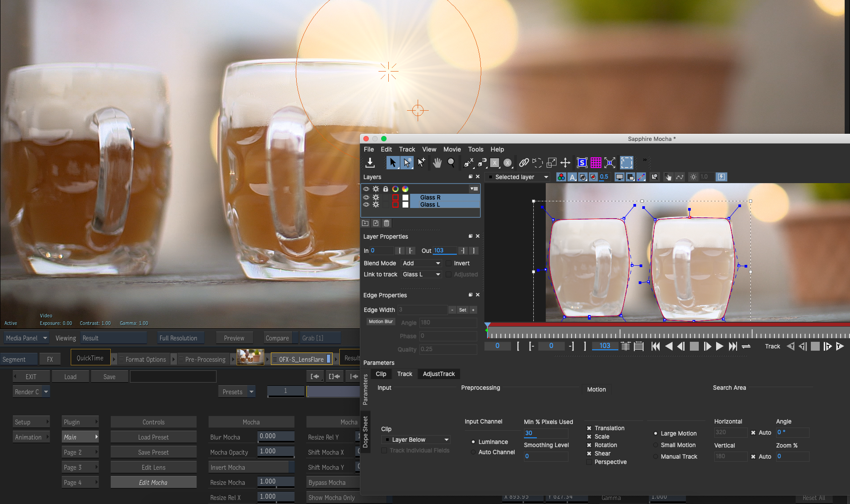Select the Rotate tool

(x=537, y=163)
